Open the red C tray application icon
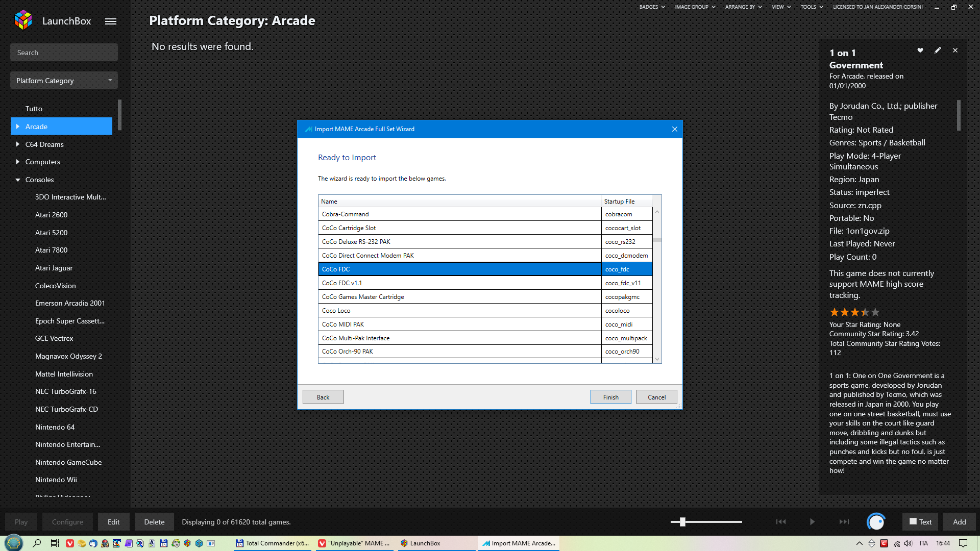This screenshot has height=551, width=980. [x=884, y=543]
